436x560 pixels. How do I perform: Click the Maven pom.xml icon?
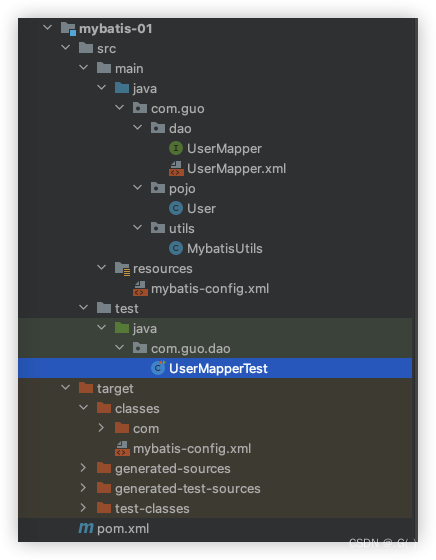(x=86, y=528)
